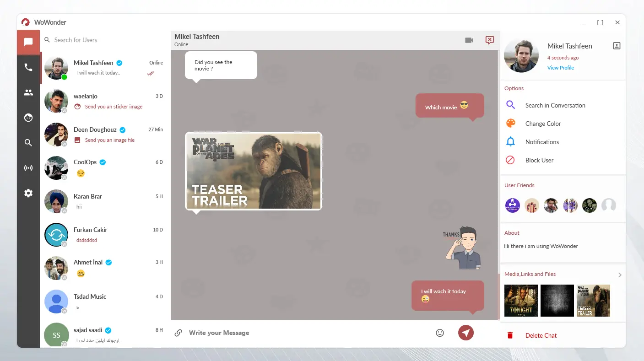Click the 'Did you see the movie ?' message

(x=221, y=65)
